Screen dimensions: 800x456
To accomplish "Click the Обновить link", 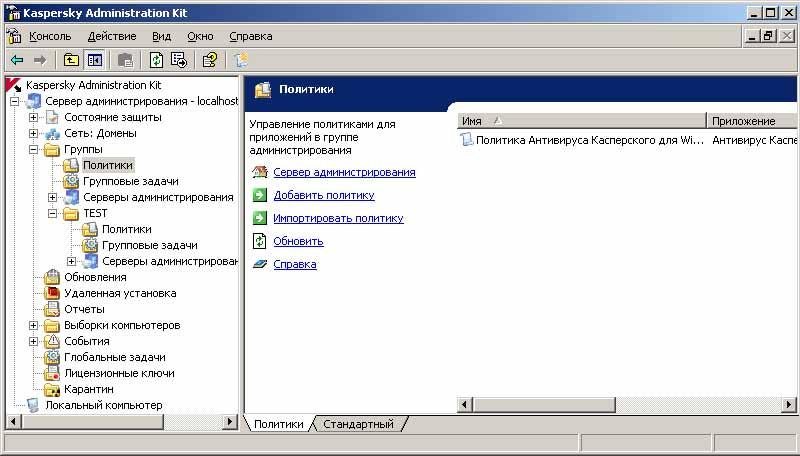I will point(298,241).
